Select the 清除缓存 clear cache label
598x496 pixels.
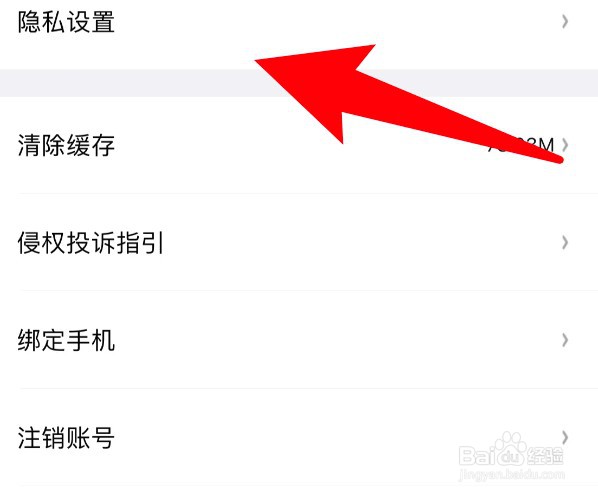tap(66, 145)
